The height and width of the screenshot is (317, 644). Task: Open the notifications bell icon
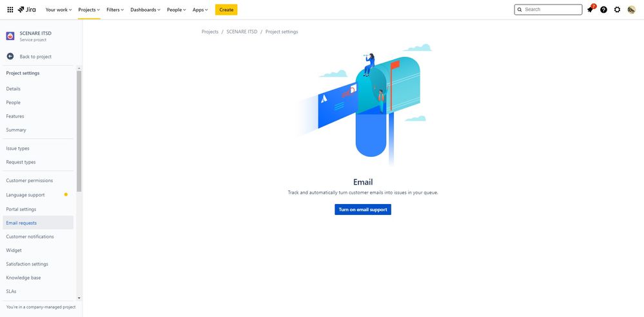pos(590,10)
